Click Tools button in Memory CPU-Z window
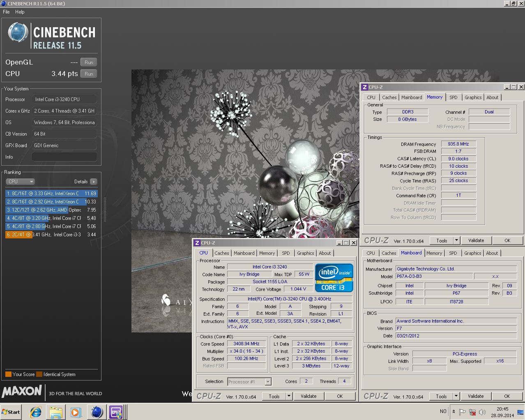This screenshot has height=420, width=525. click(x=442, y=240)
